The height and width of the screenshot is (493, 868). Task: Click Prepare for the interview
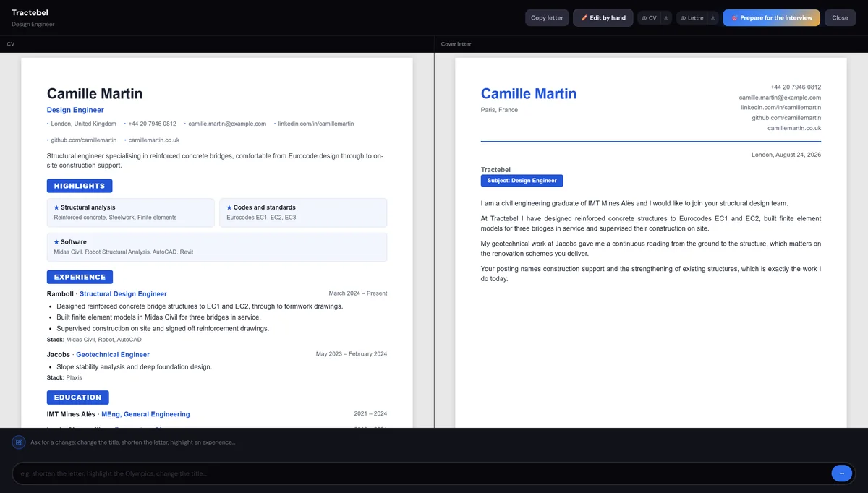(x=772, y=18)
